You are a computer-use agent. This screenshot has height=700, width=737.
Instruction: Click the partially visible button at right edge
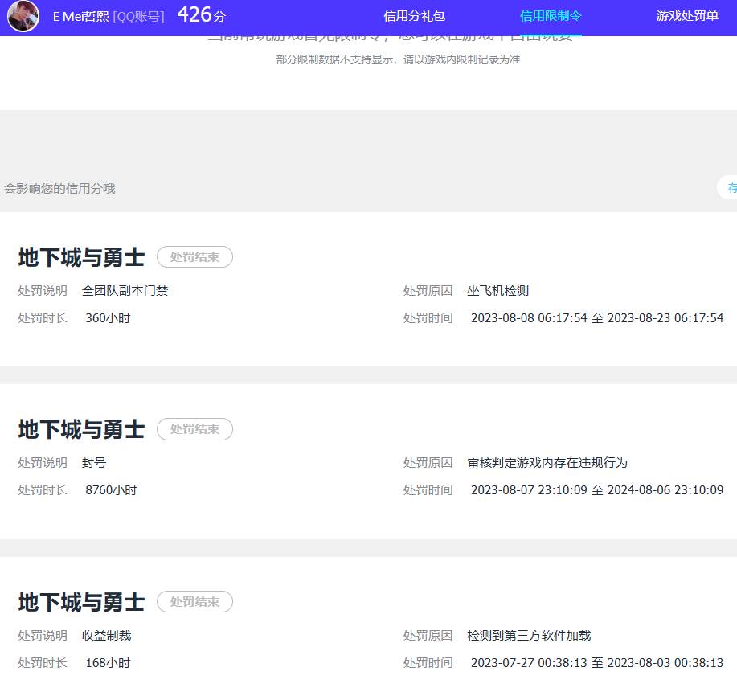click(x=728, y=188)
